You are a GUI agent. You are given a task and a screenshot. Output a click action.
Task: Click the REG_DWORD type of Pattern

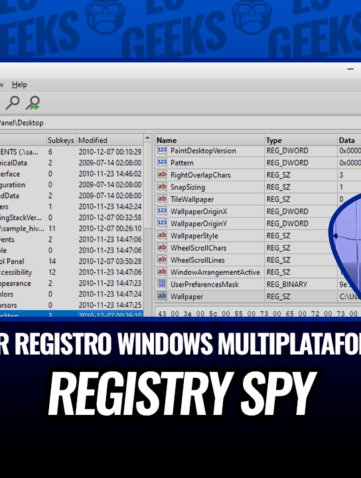(287, 163)
